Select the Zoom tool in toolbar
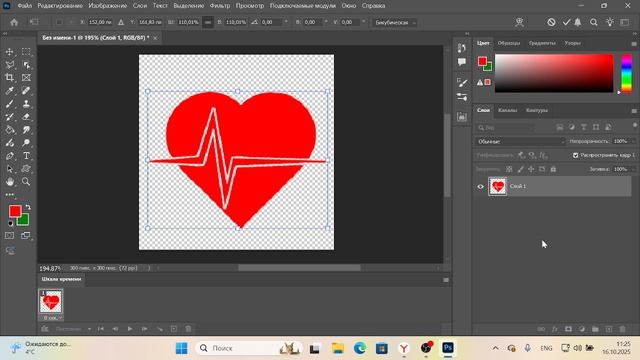Viewport: 640px width, 360px height. (x=26, y=182)
